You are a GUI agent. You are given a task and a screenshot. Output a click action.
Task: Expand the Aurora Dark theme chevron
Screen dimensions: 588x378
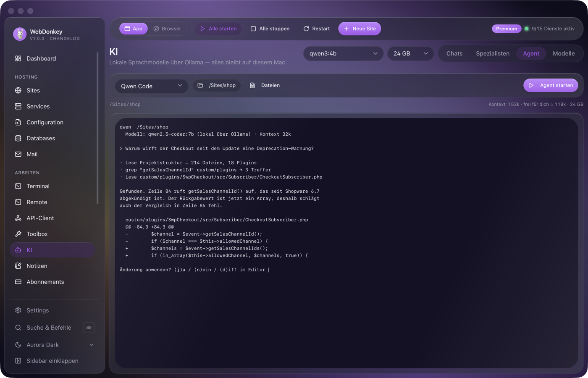click(92, 345)
